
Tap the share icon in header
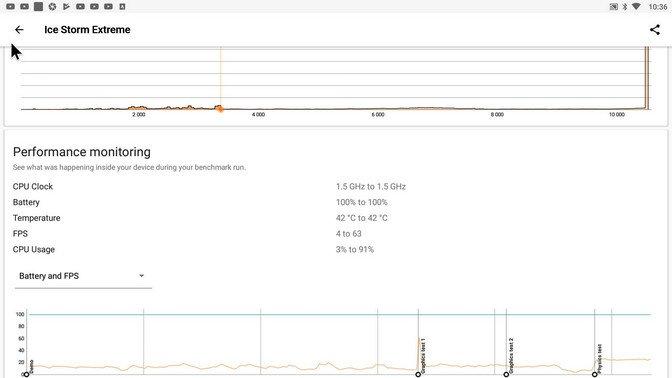point(654,30)
